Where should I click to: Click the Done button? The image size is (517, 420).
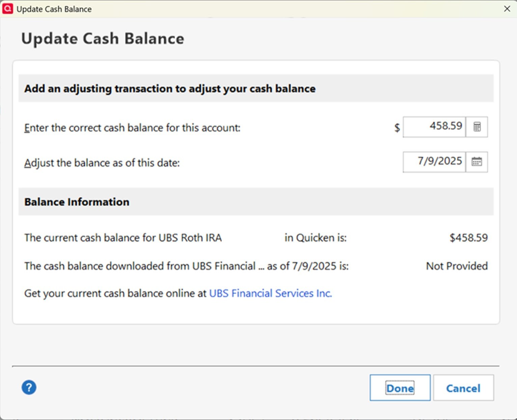coord(400,388)
